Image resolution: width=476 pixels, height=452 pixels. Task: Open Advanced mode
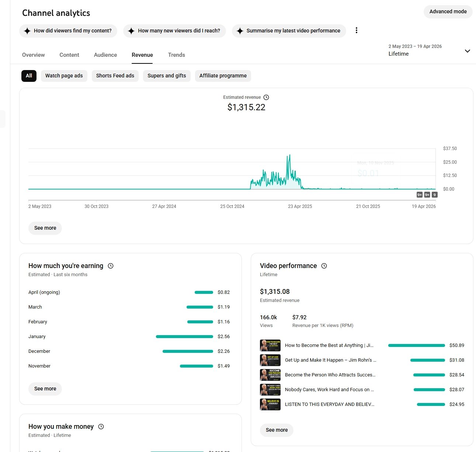448,12
